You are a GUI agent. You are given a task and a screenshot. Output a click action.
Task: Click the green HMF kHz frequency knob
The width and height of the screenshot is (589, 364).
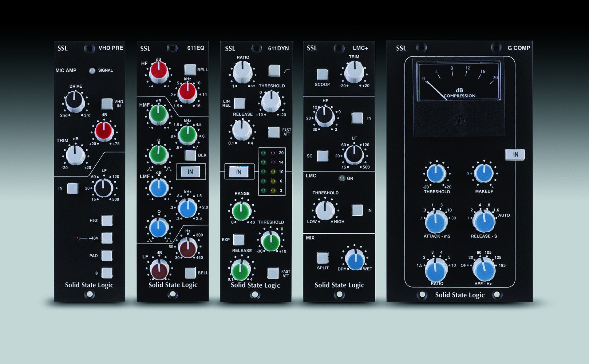[187, 134]
